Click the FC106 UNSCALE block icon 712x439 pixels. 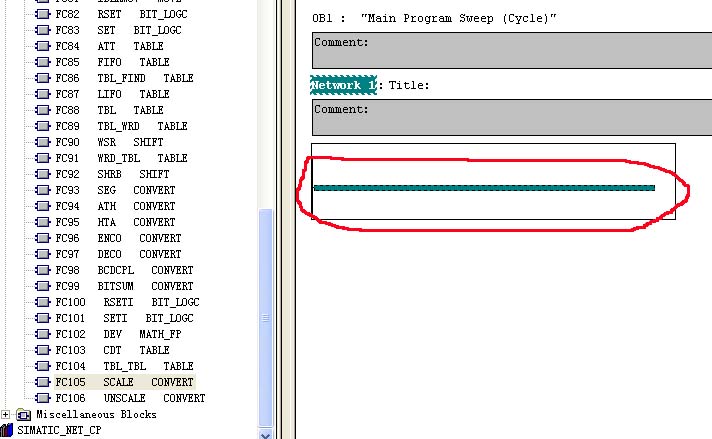42,398
